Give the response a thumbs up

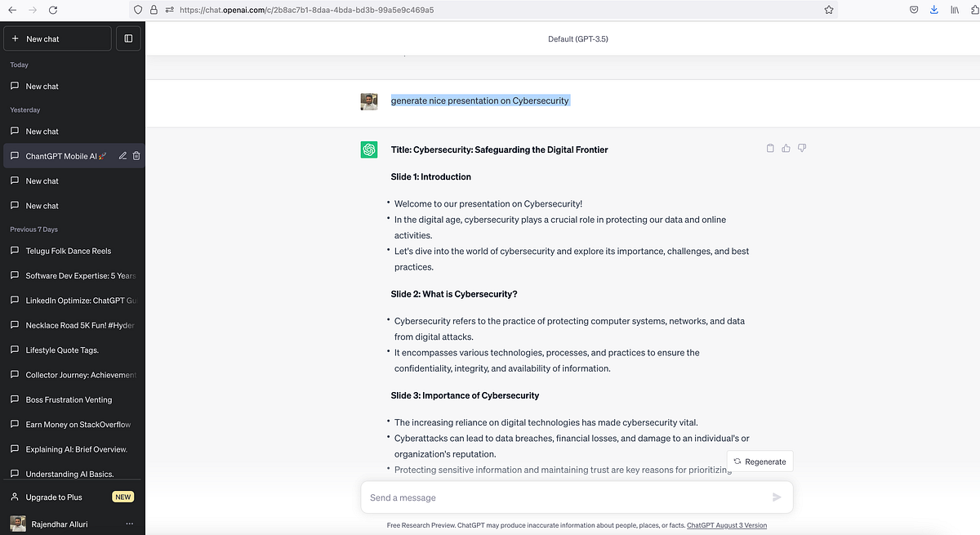point(786,148)
